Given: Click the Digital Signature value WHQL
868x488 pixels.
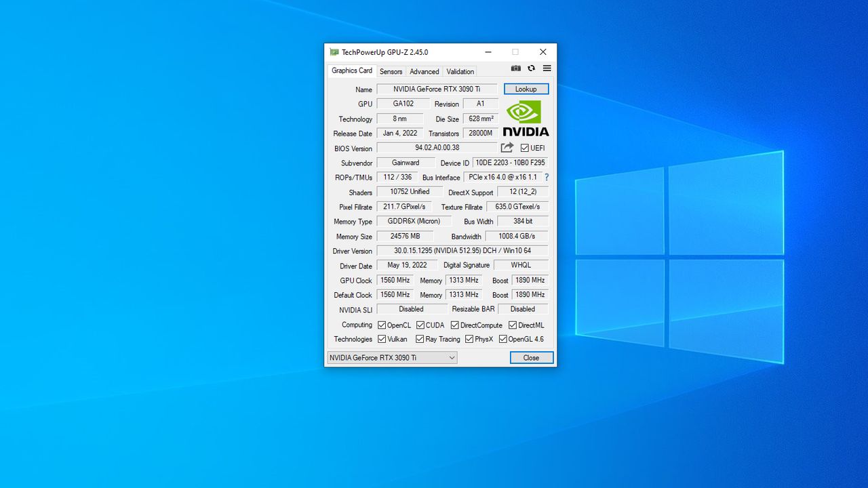Looking at the screenshot, I should [x=521, y=265].
